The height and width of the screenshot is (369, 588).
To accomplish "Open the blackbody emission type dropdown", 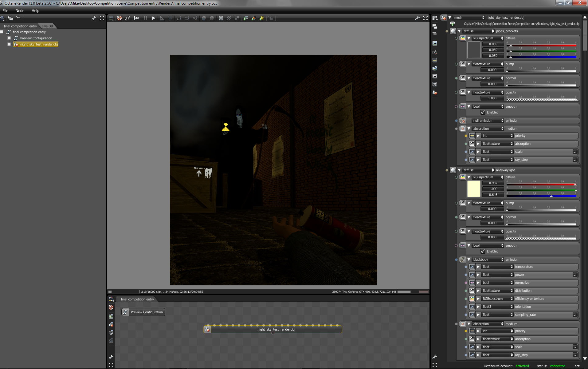I will click(488, 260).
